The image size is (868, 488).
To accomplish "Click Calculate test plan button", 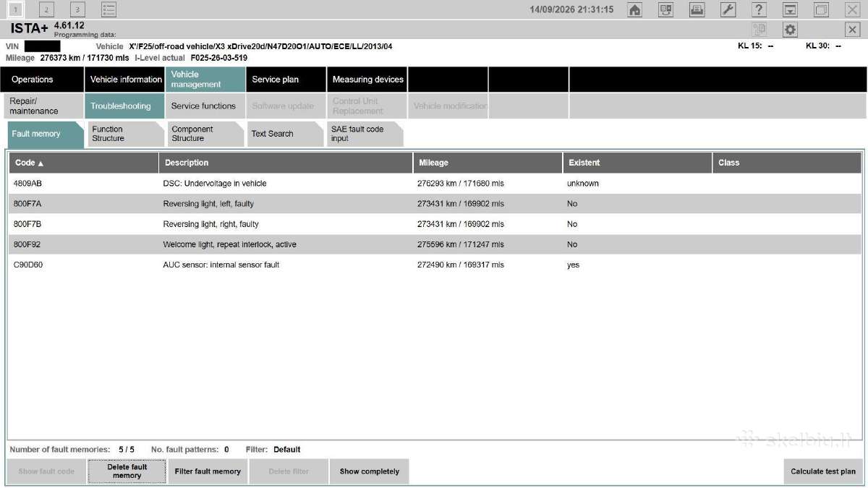I will tap(823, 471).
